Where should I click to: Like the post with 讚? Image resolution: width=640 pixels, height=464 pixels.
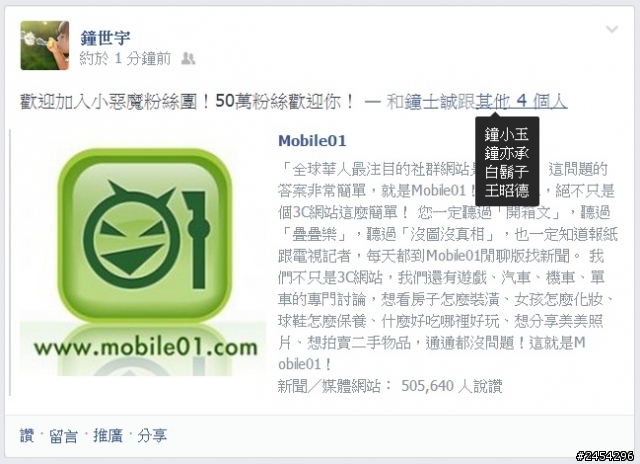coord(27,436)
